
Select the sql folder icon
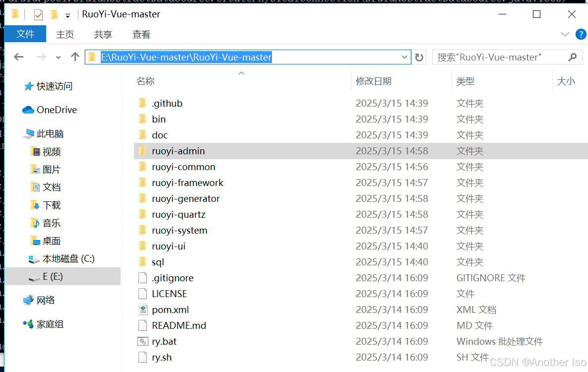142,262
